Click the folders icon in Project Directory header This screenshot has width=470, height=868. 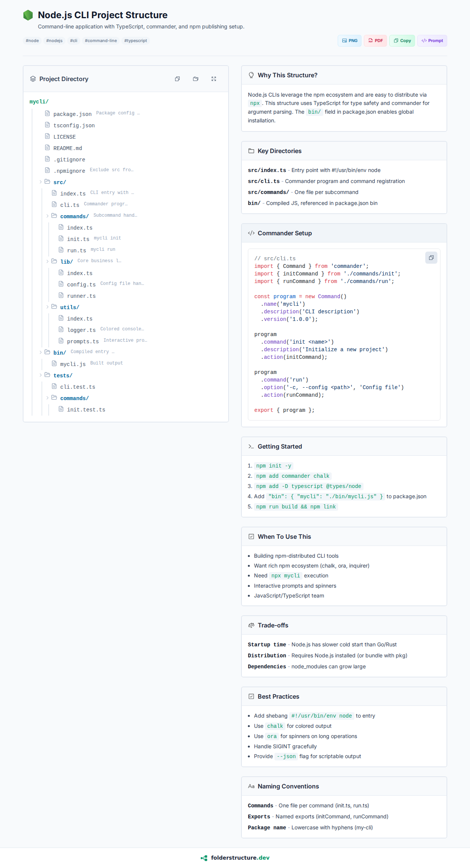[x=196, y=79]
